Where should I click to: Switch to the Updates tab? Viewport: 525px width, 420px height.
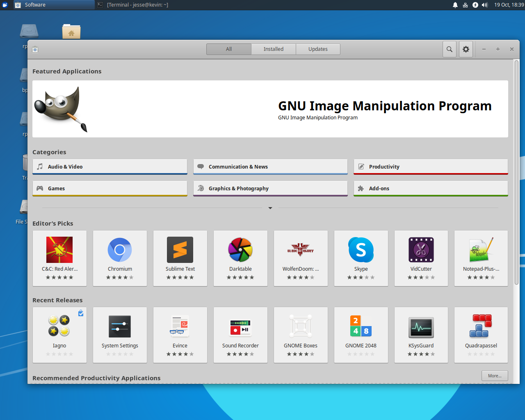click(x=318, y=49)
